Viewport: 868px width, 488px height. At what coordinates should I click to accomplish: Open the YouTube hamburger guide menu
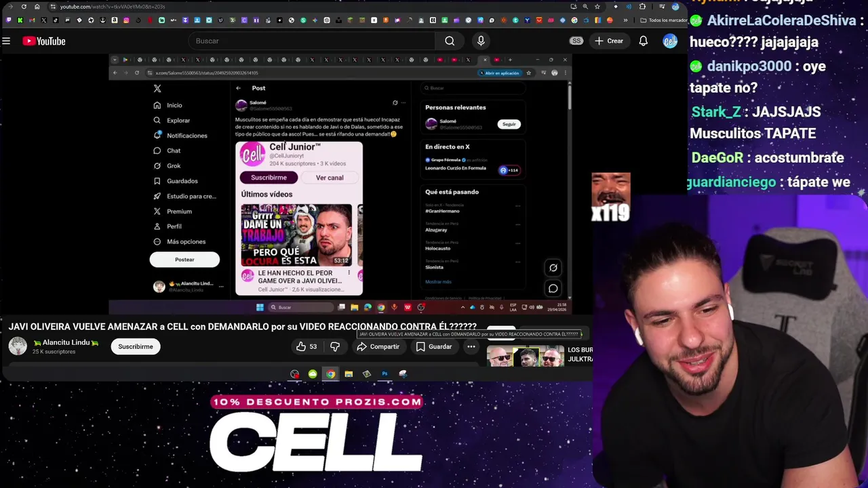tap(6, 41)
